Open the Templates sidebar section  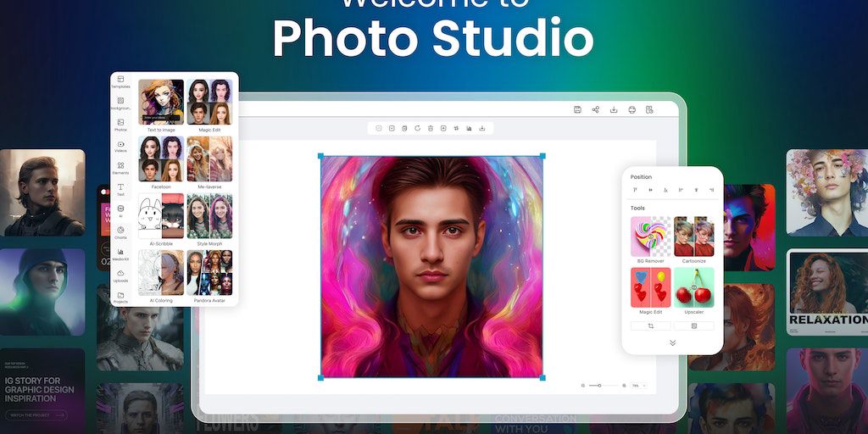(x=120, y=82)
